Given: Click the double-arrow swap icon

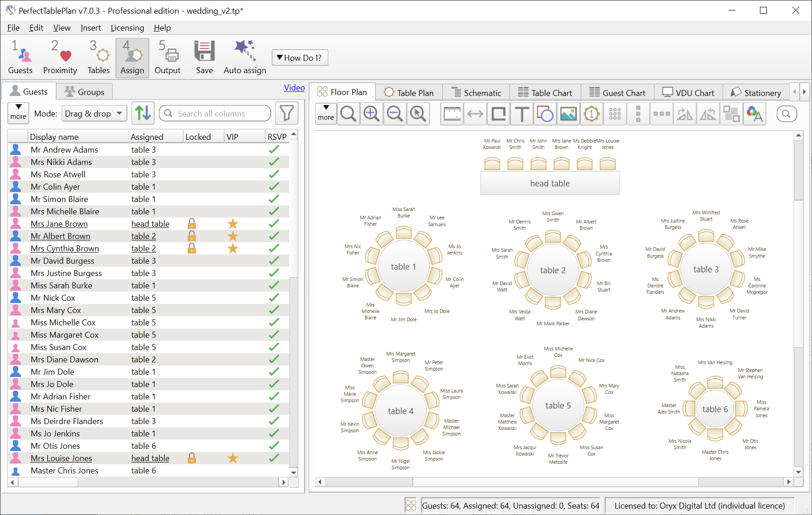Looking at the screenshot, I should pyautogui.click(x=475, y=114).
